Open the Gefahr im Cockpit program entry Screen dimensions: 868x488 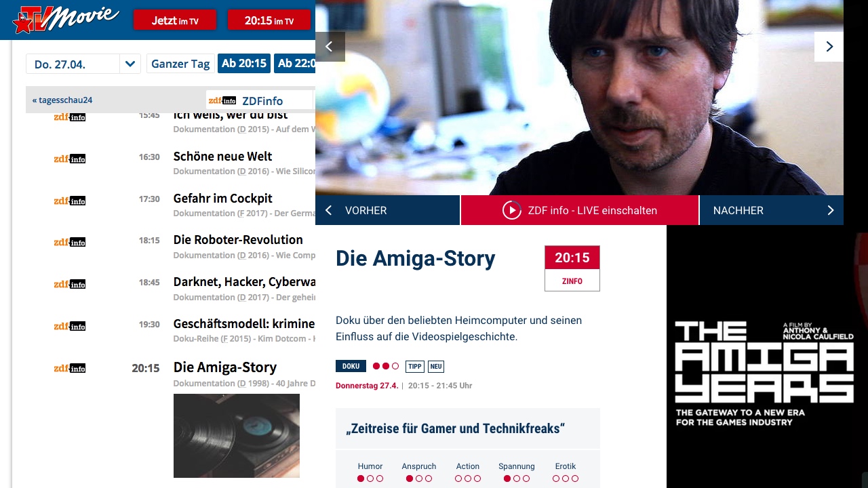point(222,199)
